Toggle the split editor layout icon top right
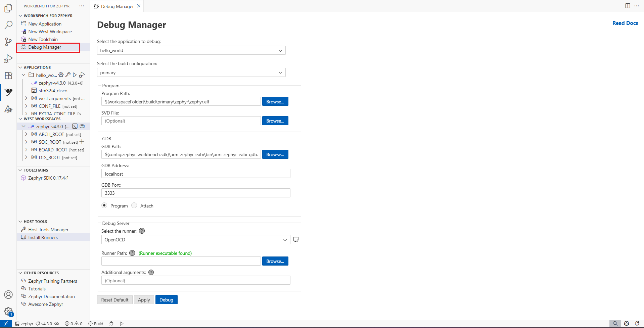The image size is (644, 328). pos(627,6)
